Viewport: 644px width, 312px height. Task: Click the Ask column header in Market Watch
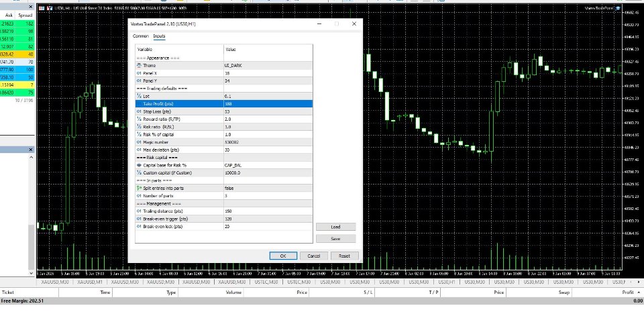[x=9, y=15]
